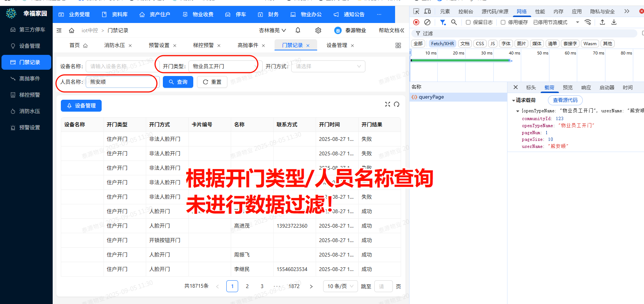Enable the 保留日志 checkbox
This screenshot has width=644, height=304.
(x=468, y=22)
